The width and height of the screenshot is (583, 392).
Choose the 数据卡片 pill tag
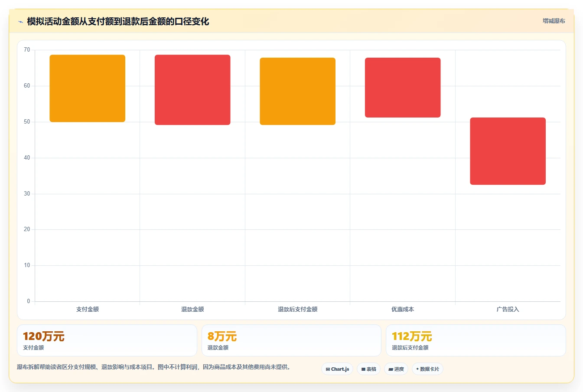point(427,369)
